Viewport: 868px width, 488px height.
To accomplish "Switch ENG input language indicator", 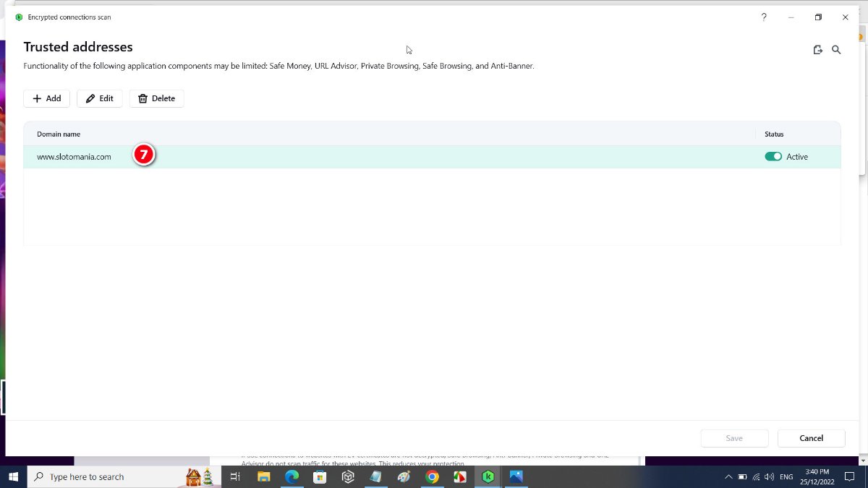I will pos(786,477).
